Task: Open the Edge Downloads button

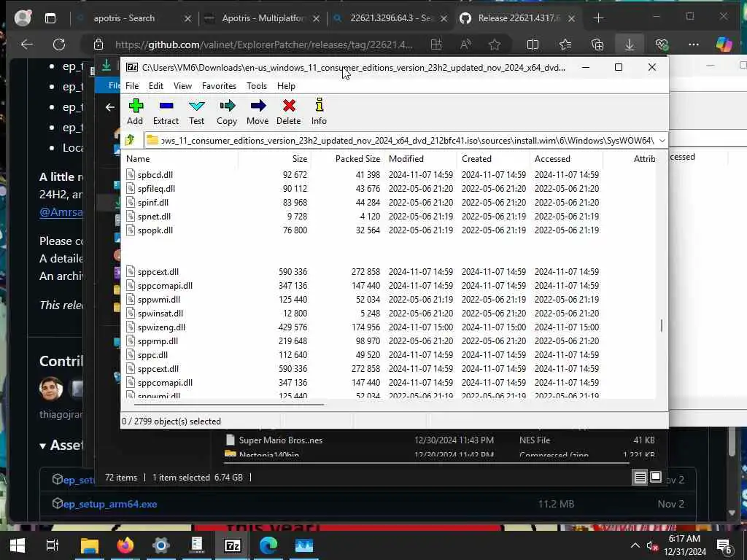Action: pos(630,44)
